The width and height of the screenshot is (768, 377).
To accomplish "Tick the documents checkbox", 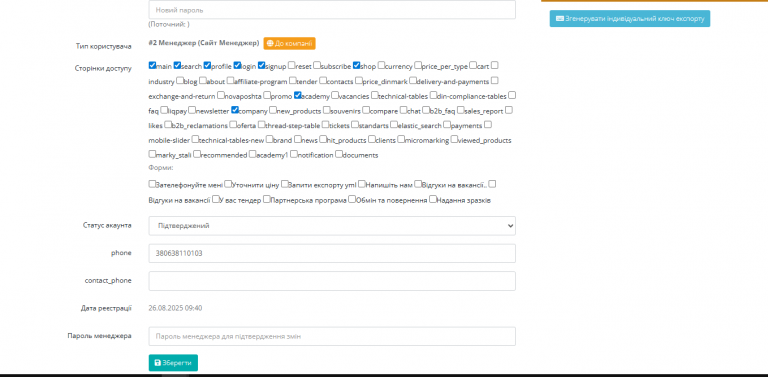I will (338, 154).
